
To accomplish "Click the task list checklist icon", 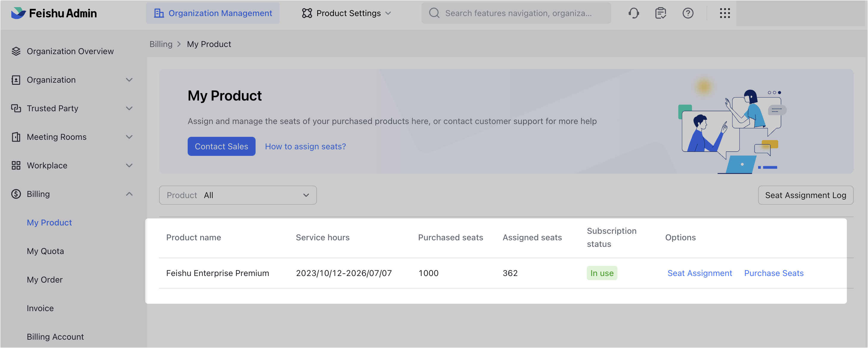I will (x=660, y=13).
